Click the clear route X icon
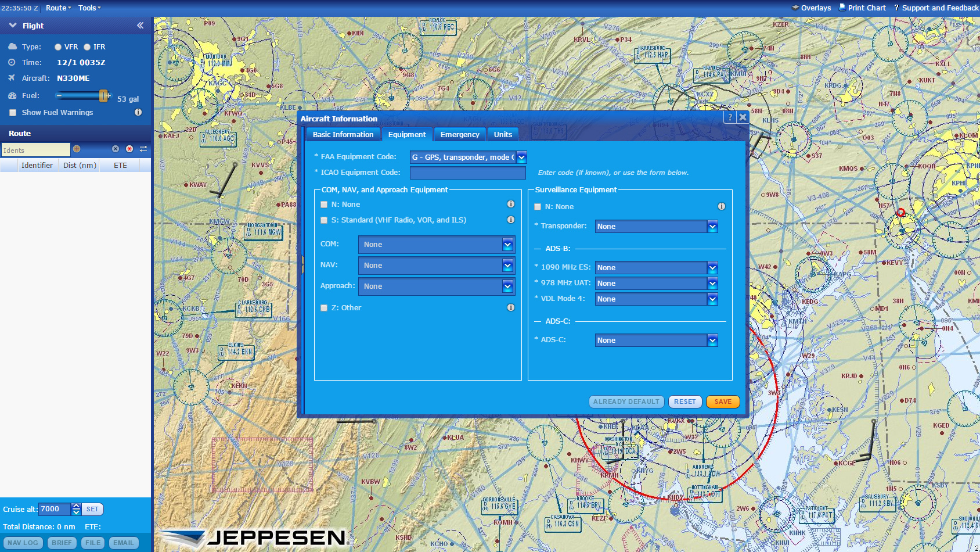This screenshot has width=980, height=552. pos(116,149)
